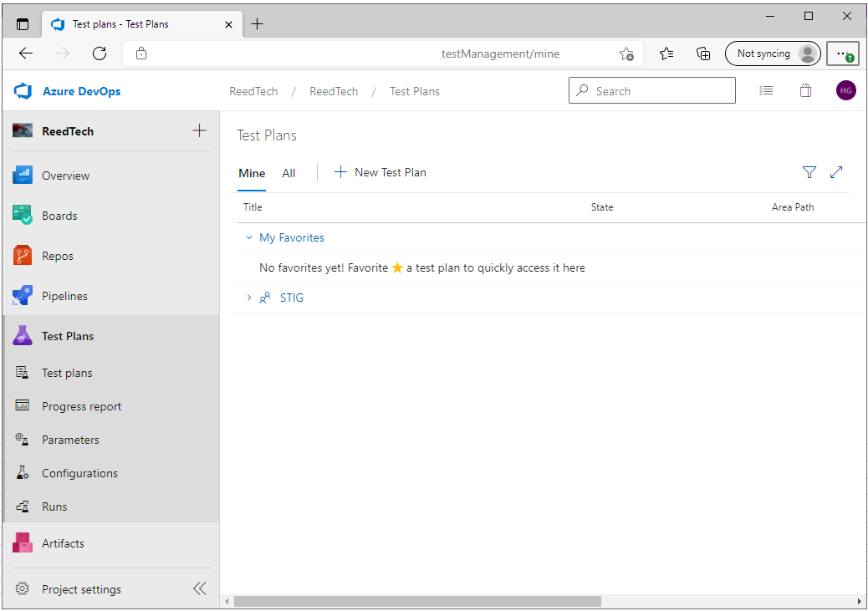Screen dimensions: 868x611
Task: Click the horizontal scrollbar at the bottom
Action: tap(417, 601)
